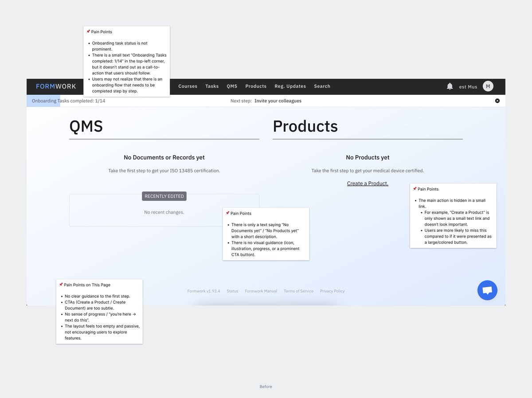Open the Invite your colleagues next step
Screen dimensions: 532x398
click(x=278, y=101)
